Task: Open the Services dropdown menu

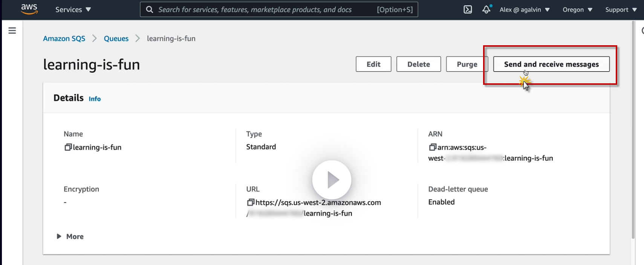Action: (x=73, y=9)
